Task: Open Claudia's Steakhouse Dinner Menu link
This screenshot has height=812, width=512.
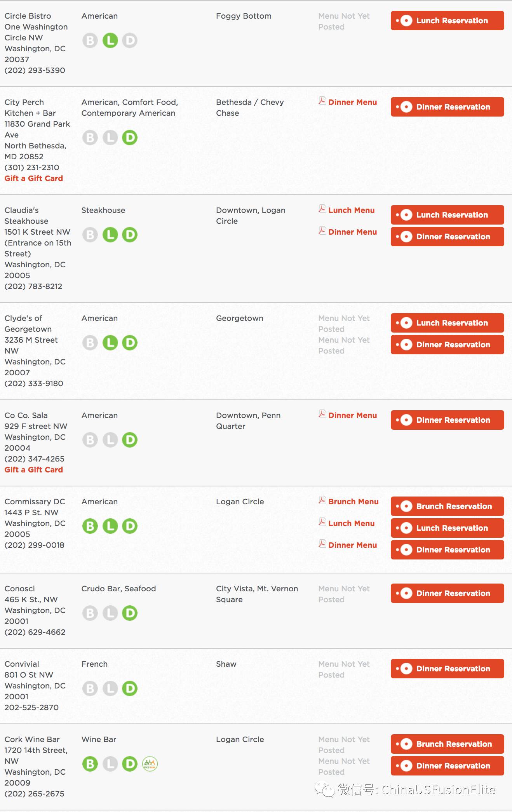Action: pyautogui.click(x=352, y=232)
